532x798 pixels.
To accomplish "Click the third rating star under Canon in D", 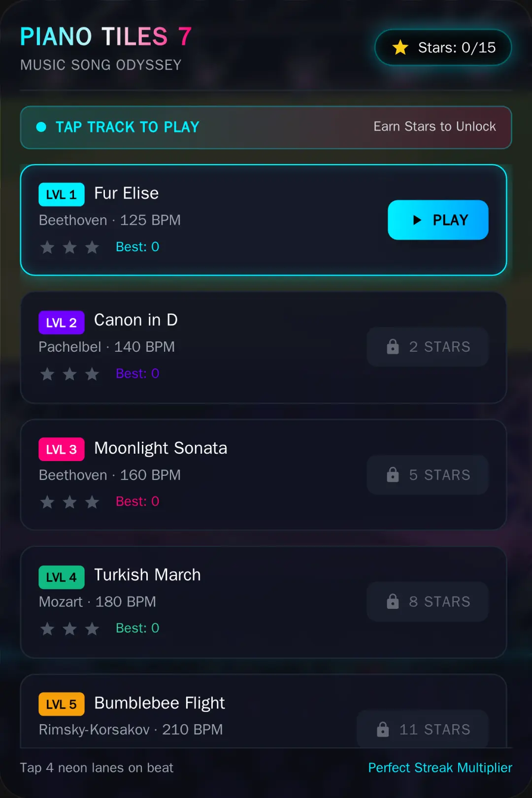I will click(92, 374).
